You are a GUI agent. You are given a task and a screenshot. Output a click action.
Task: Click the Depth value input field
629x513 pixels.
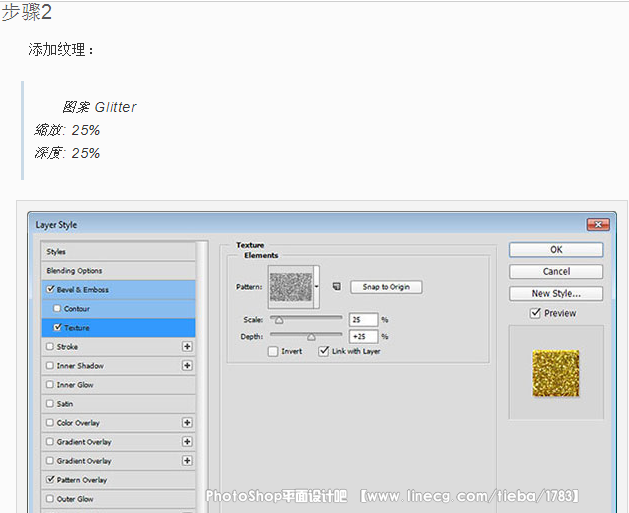coord(363,337)
